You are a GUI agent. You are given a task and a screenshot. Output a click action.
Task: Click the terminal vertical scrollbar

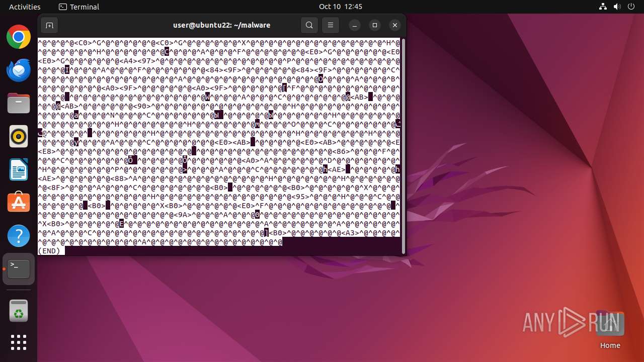pyautogui.click(x=403, y=146)
